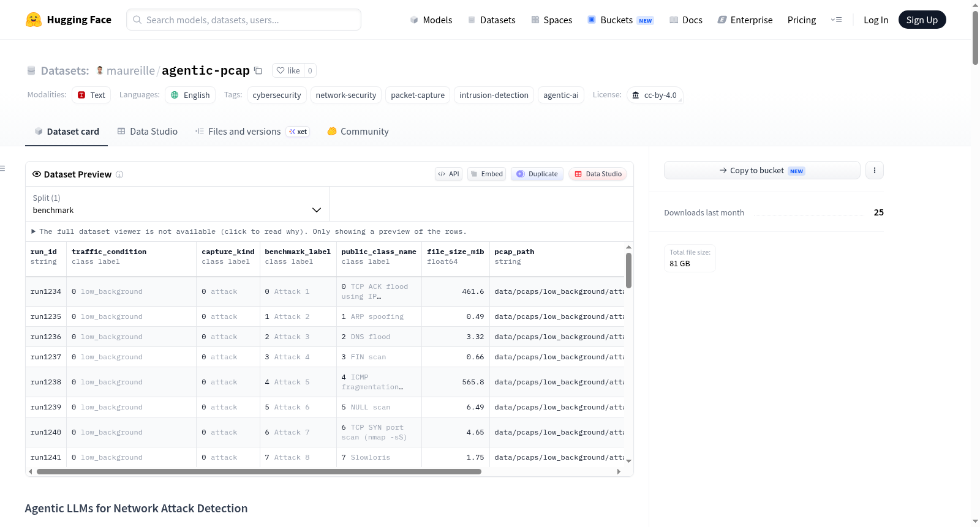Open the maureille profile link
This screenshot has width=980, height=527.
coord(130,71)
